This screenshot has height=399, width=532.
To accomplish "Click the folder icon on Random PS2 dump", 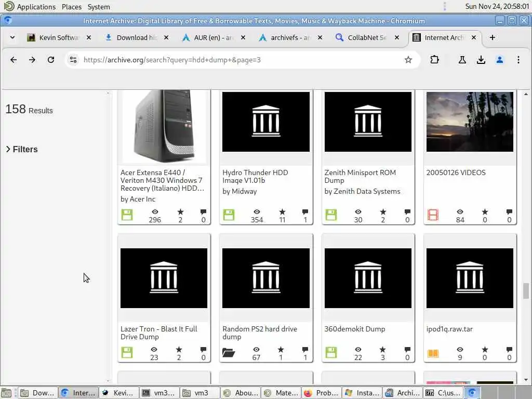I will [x=229, y=353].
